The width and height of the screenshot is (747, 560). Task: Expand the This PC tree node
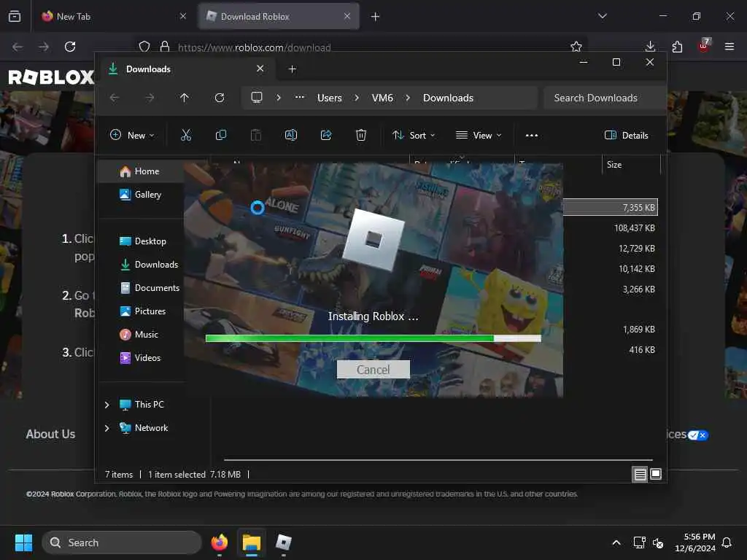tap(107, 405)
